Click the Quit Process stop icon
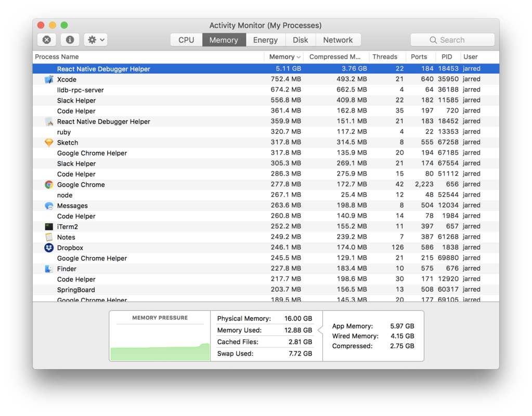 point(47,40)
